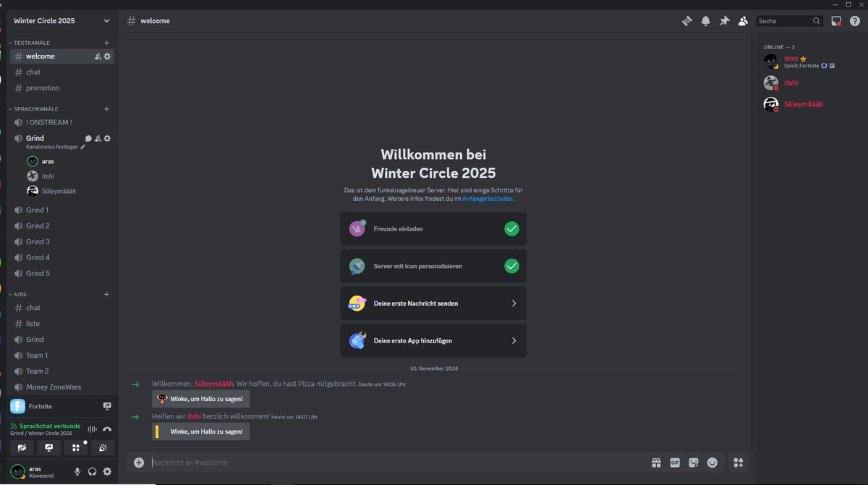The image size is (868, 485).
Task: Select the promotion text channel
Action: (x=62, y=88)
